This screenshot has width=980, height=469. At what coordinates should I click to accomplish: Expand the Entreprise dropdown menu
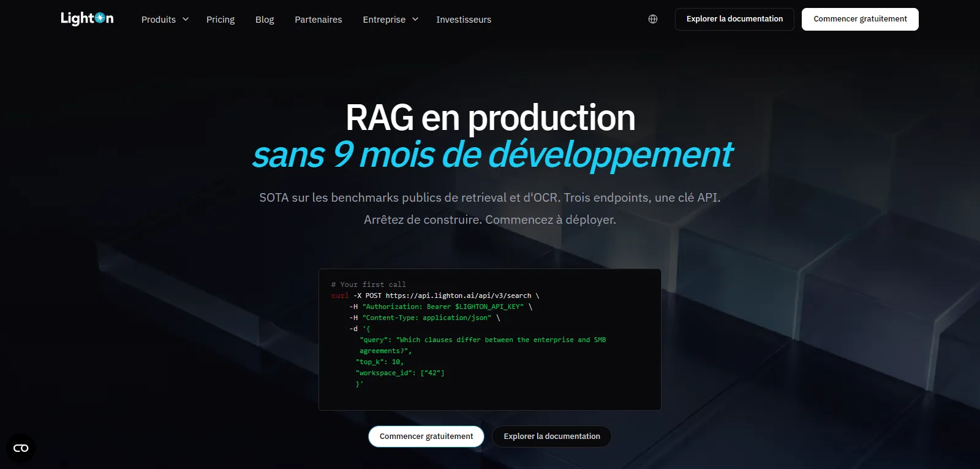391,20
